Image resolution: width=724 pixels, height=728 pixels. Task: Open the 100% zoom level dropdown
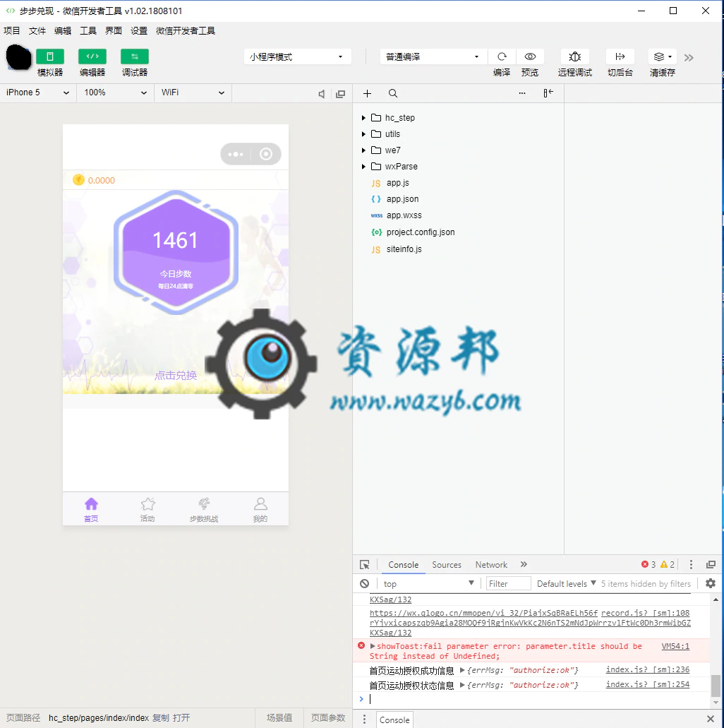point(115,93)
